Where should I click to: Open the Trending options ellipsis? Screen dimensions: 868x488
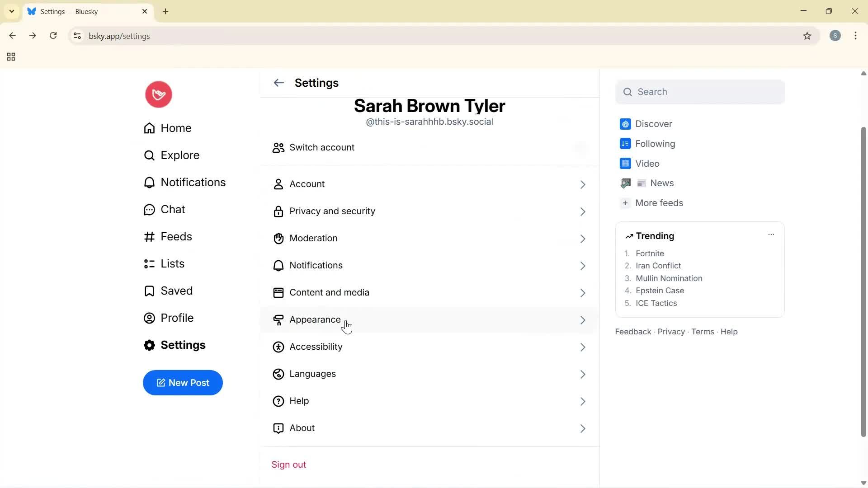tap(771, 235)
